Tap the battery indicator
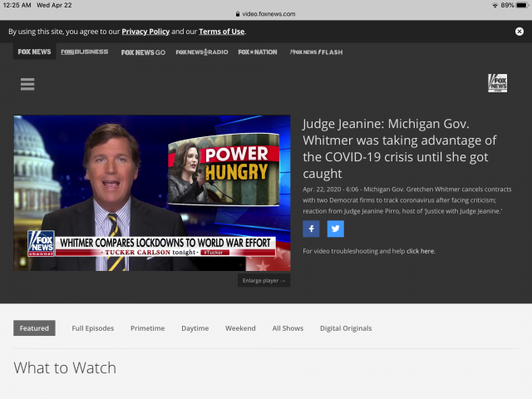532x399 pixels. point(522,5)
